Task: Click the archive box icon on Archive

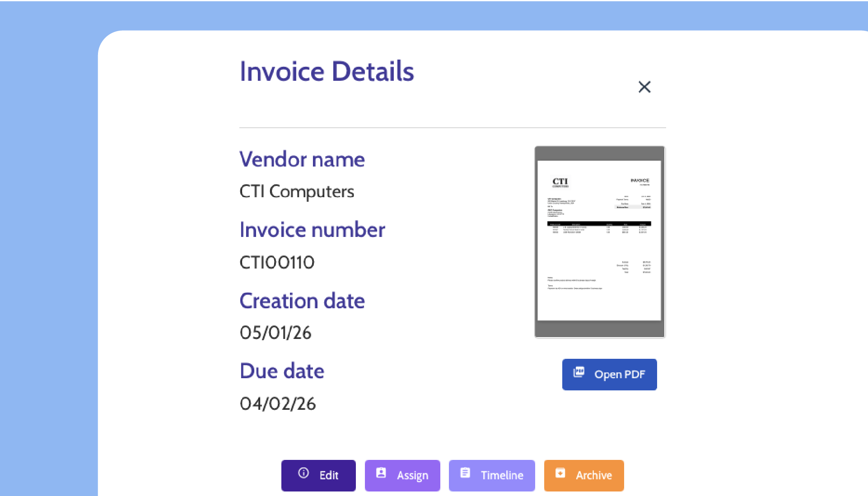Action: [560, 473]
